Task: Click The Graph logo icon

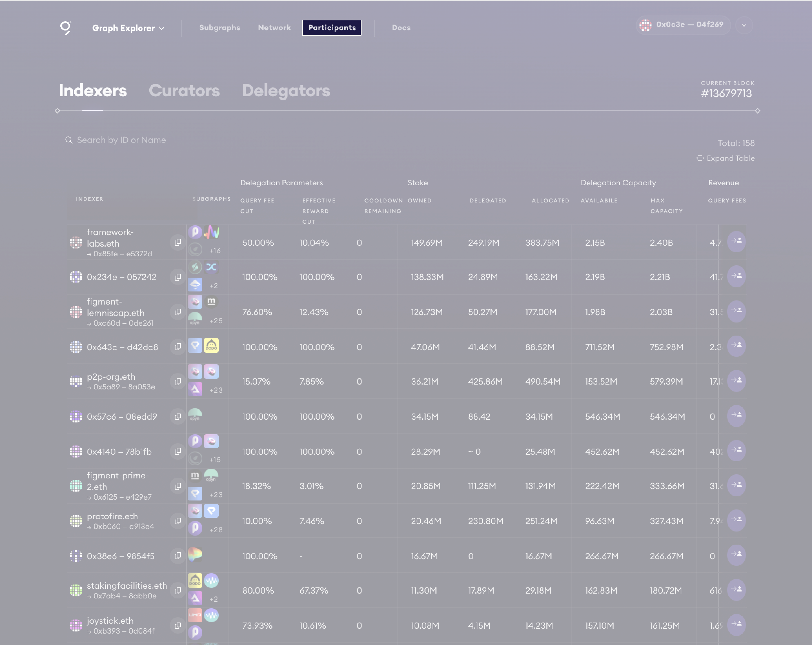Action: click(66, 28)
